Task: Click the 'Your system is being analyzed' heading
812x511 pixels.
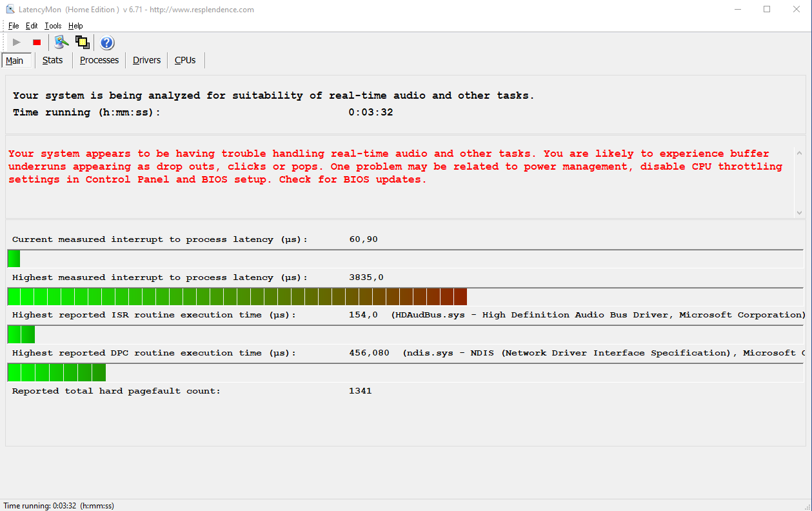Action: (x=273, y=95)
